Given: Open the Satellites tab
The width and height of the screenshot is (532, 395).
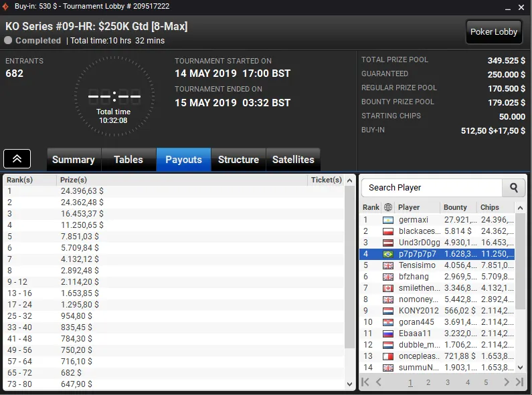Looking at the screenshot, I should point(293,160).
